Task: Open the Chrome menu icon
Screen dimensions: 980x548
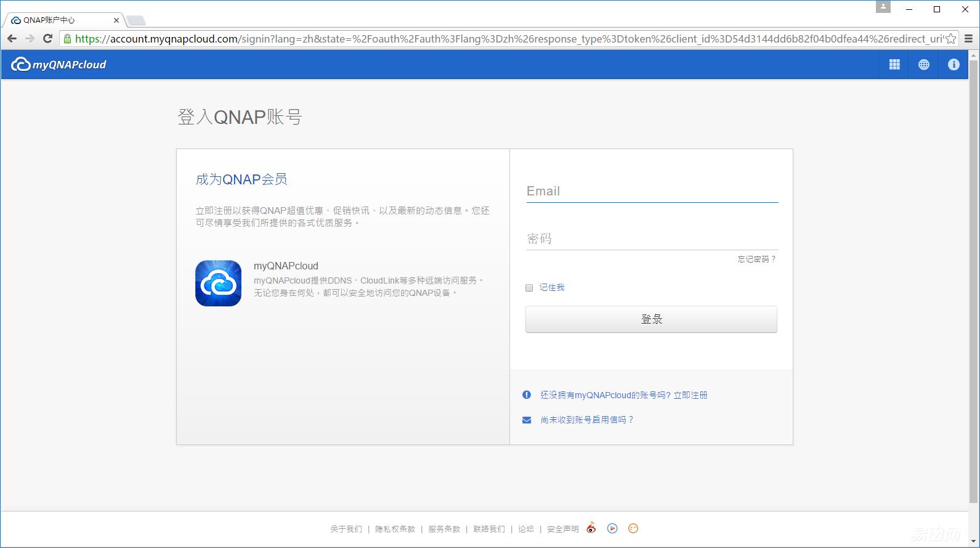Action: (969, 39)
